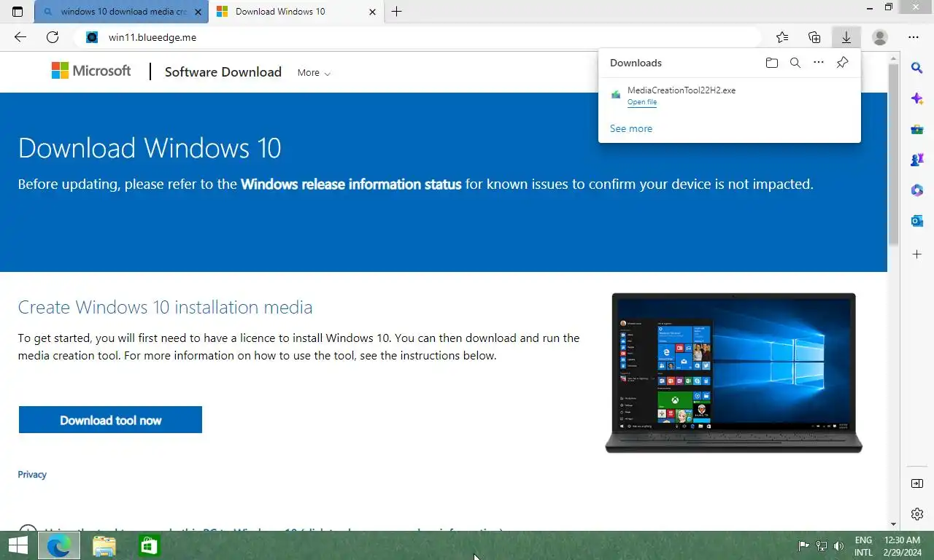Open the ENG INTL language indicator
This screenshot has height=560, width=934.
click(x=863, y=546)
